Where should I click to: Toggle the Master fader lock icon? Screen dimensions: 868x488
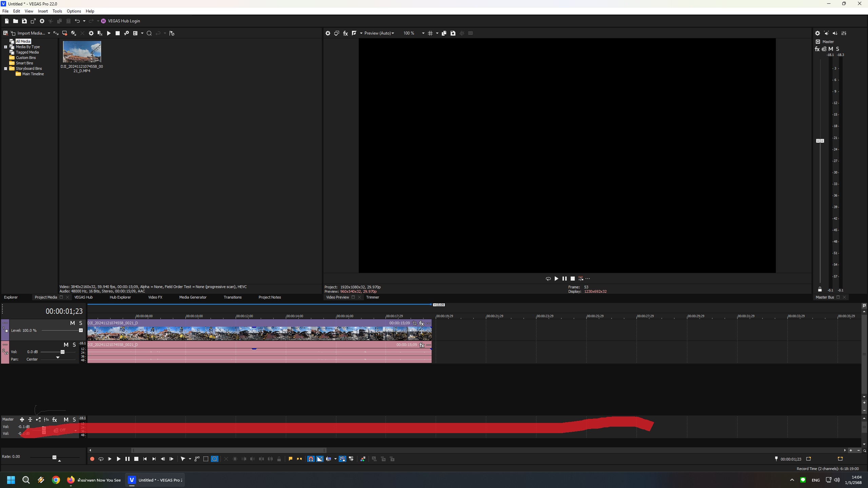click(x=820, y=289)
